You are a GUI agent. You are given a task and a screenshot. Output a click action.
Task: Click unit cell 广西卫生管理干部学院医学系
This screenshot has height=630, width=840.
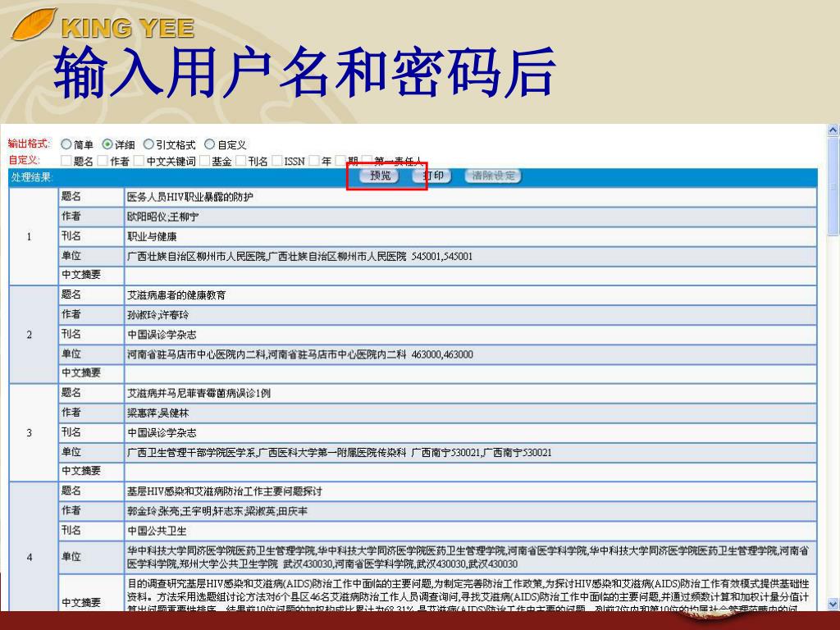pos(470,452)
